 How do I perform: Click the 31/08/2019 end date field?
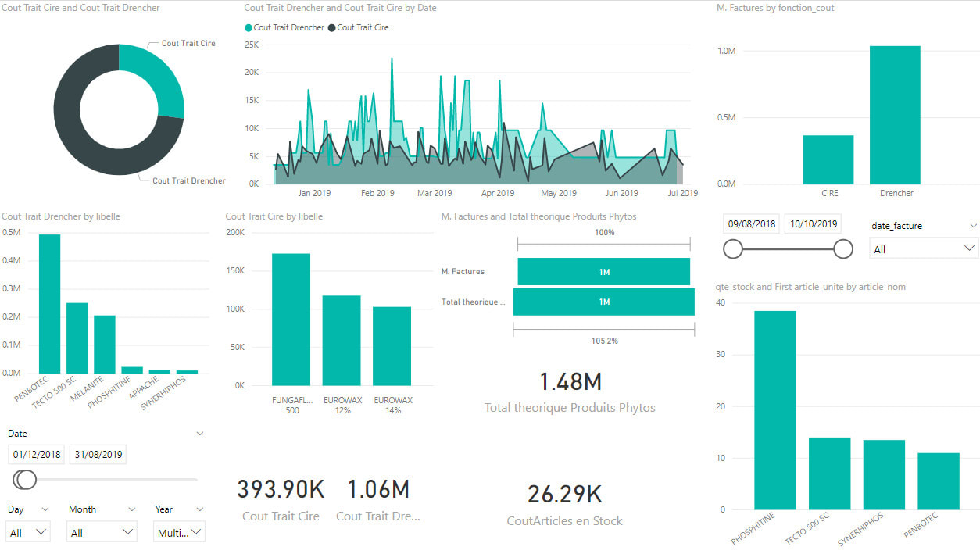[98, 455]
